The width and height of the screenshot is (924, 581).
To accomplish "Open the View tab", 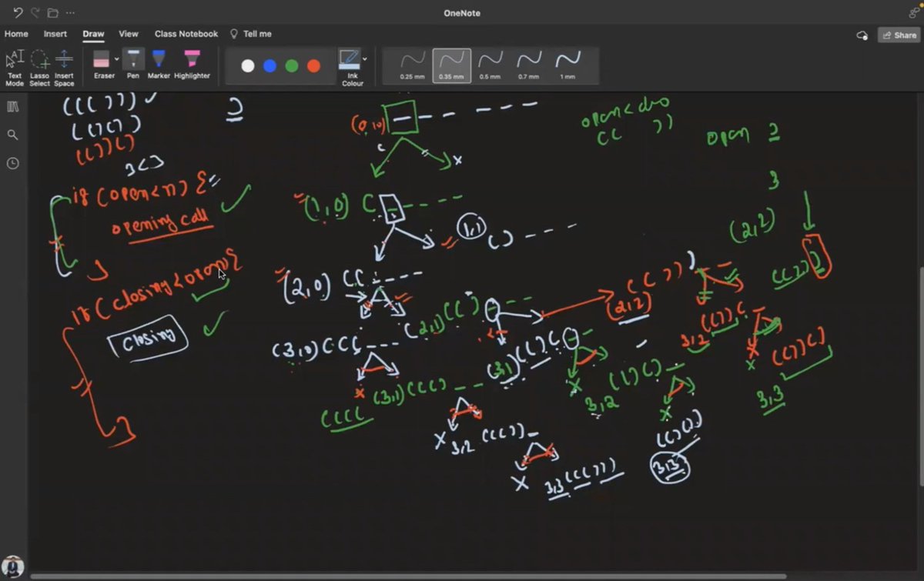I will coord(129,34).
